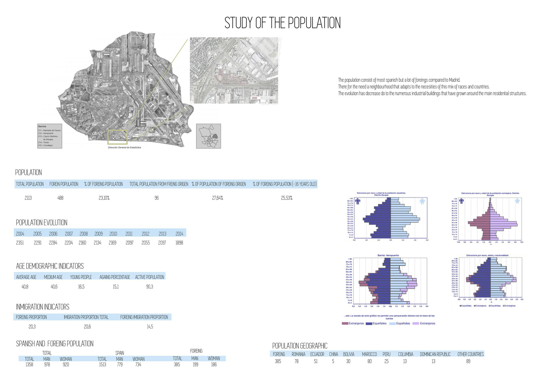Viewport: 554px width, 392px height.
Task: Click the green highlight rectangle on district map
Action: tap(118, 137)
